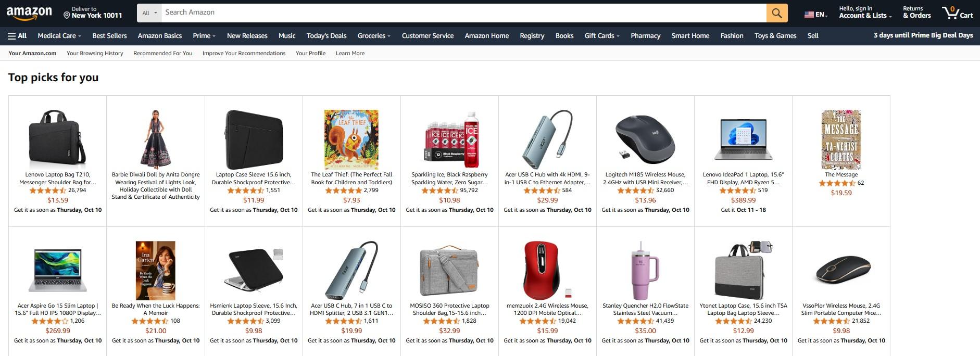980x356 pixels.
Task: Click The Leaf Thief book cover image
Action: pos(351,139)
